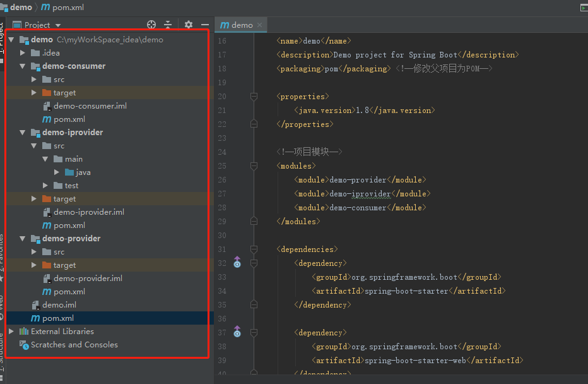The image size is (588, 384).
Task: Collapse the main folder
Action: coord(45,159)
